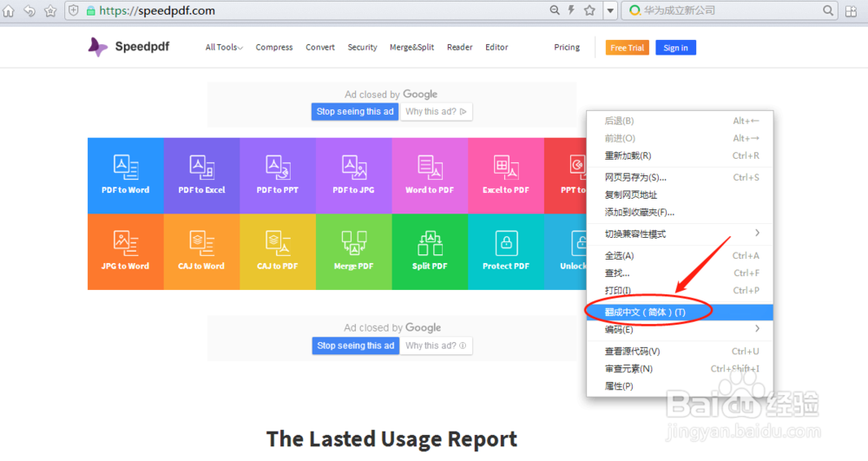Click the browser home icon
This screenshot has width=868, height=461.
click(x=9, y=10)
